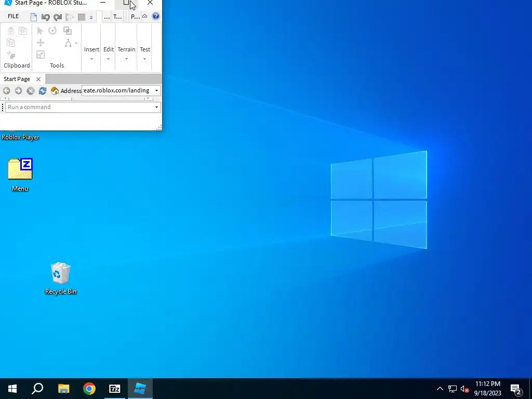This screenshot has height=399, width=532.
Task: Click the network status tray icon
Action: click(x=453, y=389)
